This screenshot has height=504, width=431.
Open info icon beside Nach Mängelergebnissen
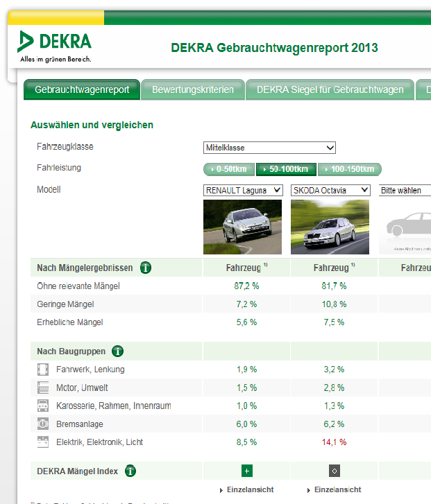click(146, 268)
